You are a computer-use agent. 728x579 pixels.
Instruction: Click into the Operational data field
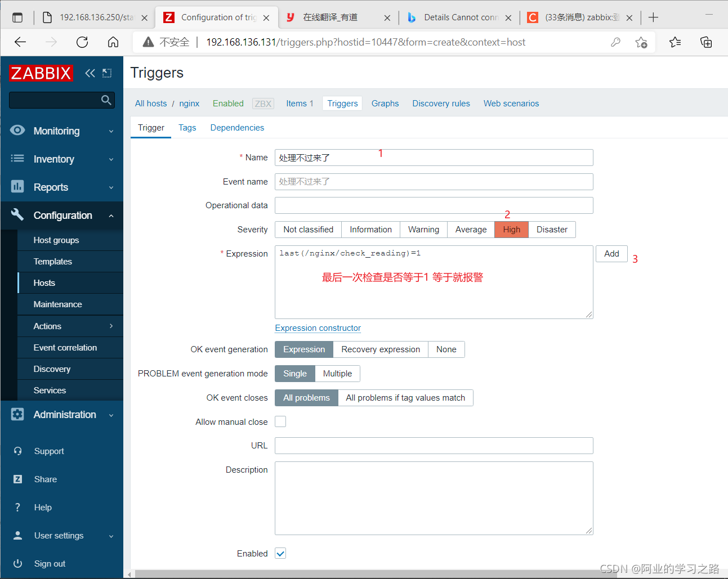(x=434, y=205)
